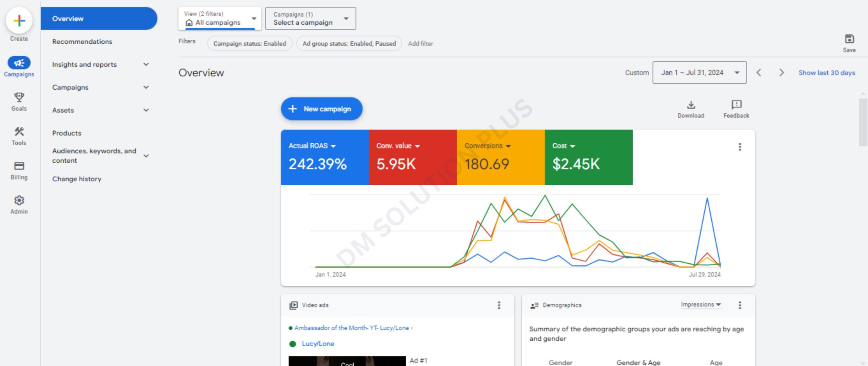Expand the Assets sidebar section
868x366 pixels.
pos(146,110)
